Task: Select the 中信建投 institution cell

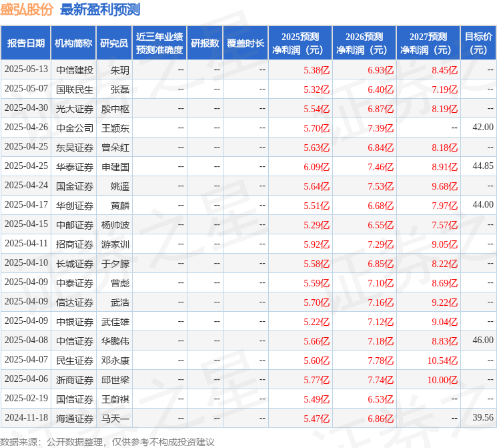Action: tap(75, 70)
